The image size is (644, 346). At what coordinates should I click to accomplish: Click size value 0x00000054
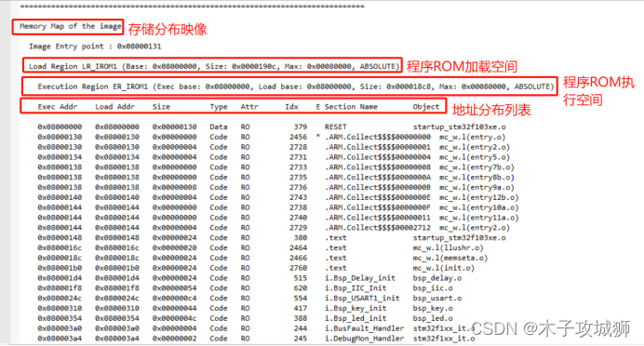175,288
